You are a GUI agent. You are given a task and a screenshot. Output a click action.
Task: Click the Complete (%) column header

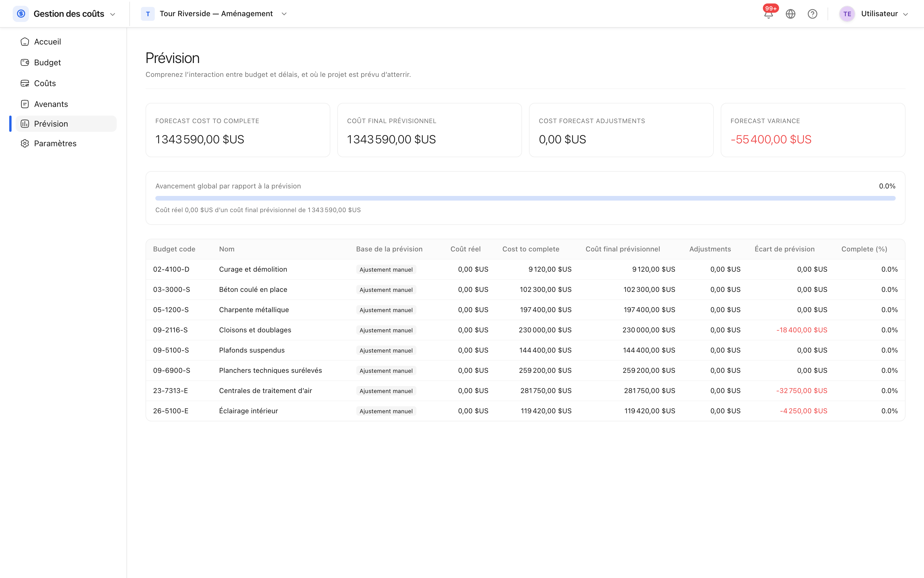click(865, 249)
